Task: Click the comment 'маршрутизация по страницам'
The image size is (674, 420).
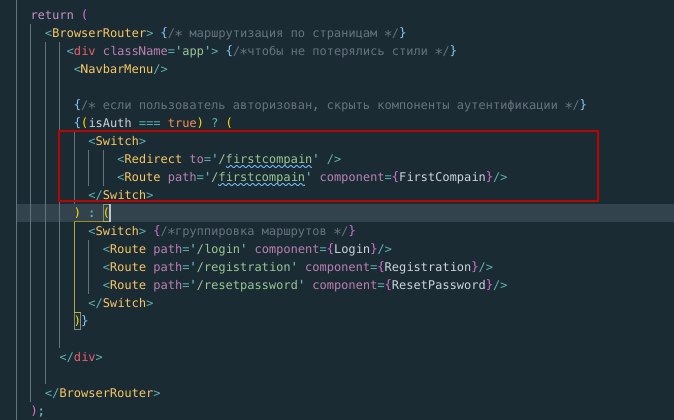Action: coord(283,33)
